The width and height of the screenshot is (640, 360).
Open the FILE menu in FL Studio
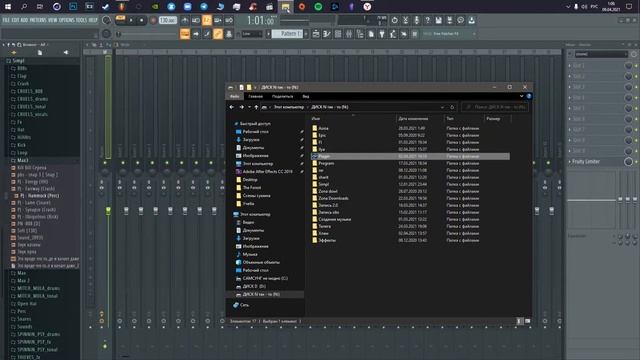[x=6, y=20]
